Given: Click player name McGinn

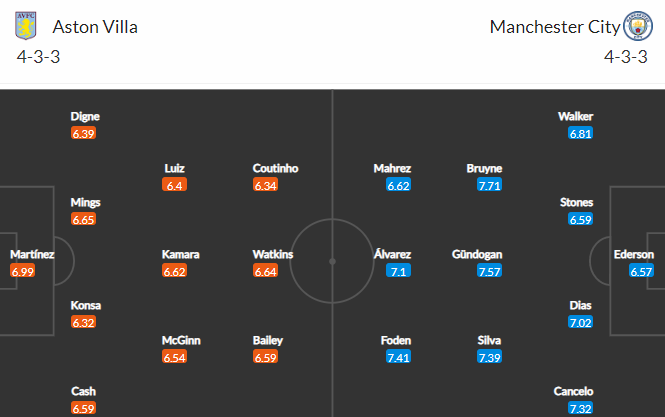Looking at the screenshot, I should 181,340.
